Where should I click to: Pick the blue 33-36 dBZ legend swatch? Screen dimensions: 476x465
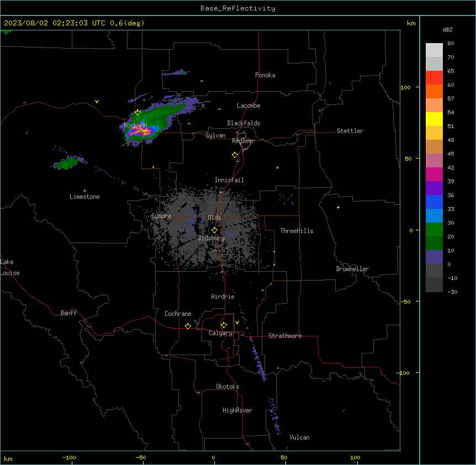(x=434, y=202)
